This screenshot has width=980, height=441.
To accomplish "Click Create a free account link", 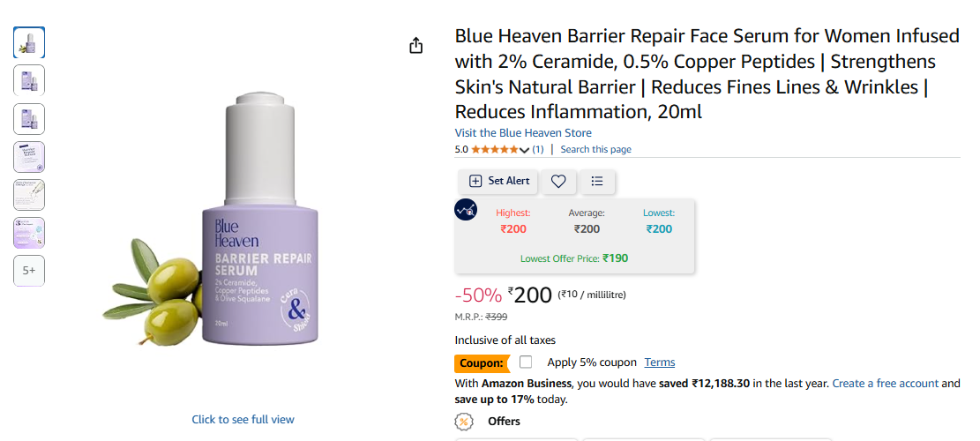I will (x=885, y=383).
